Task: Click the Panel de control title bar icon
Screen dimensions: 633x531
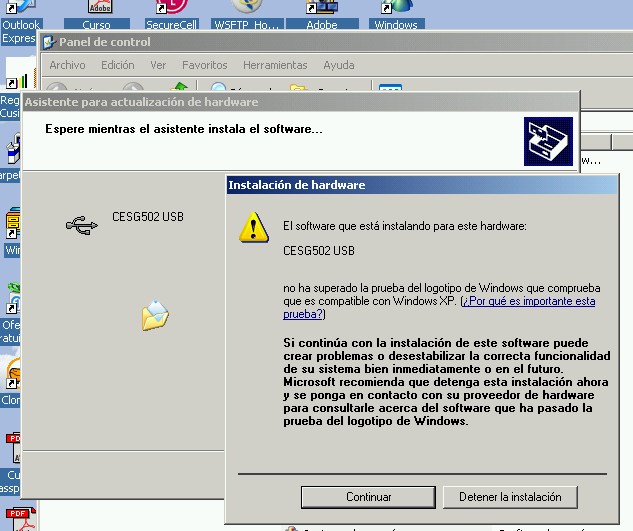Action: (49, 42)
